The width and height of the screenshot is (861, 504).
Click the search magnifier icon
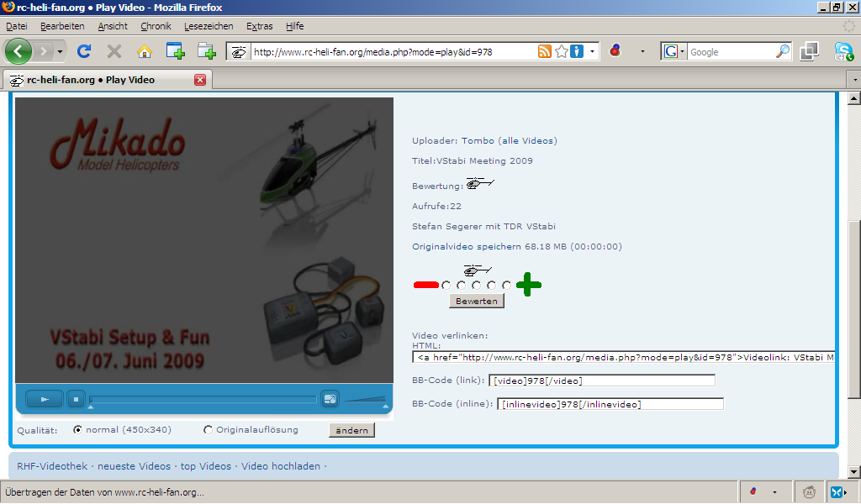783,51
